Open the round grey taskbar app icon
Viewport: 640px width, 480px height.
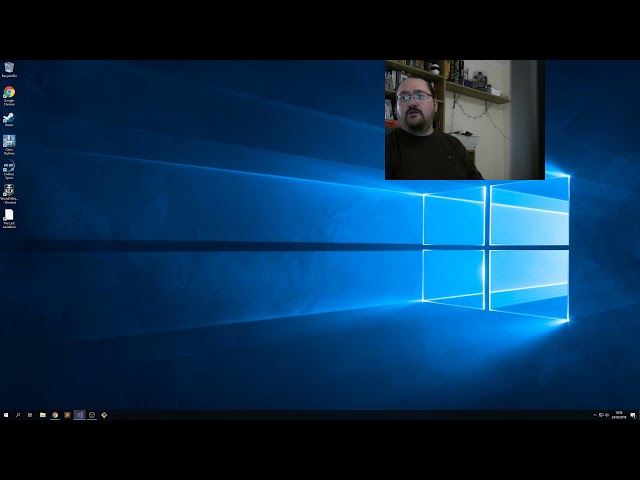point(92,415)
